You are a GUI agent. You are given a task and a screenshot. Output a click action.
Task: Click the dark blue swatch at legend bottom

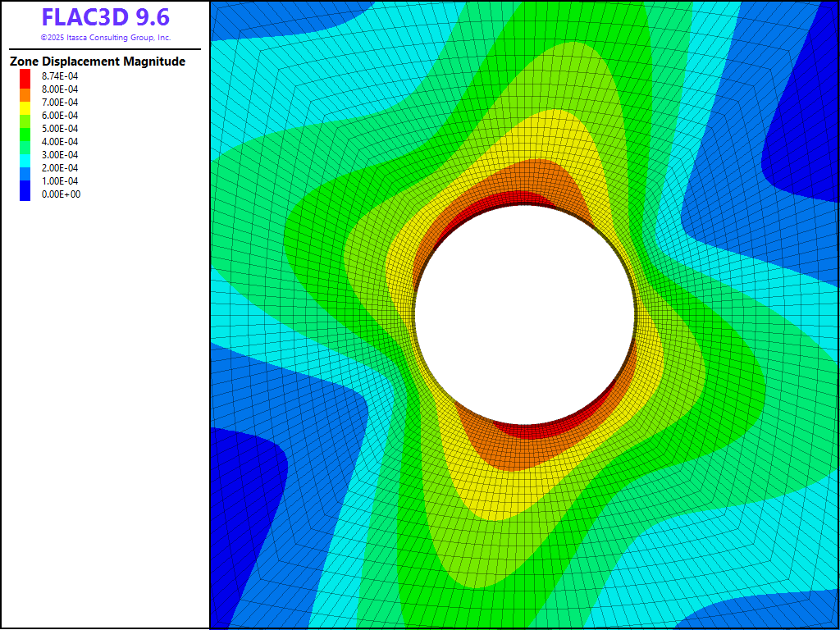25,193
